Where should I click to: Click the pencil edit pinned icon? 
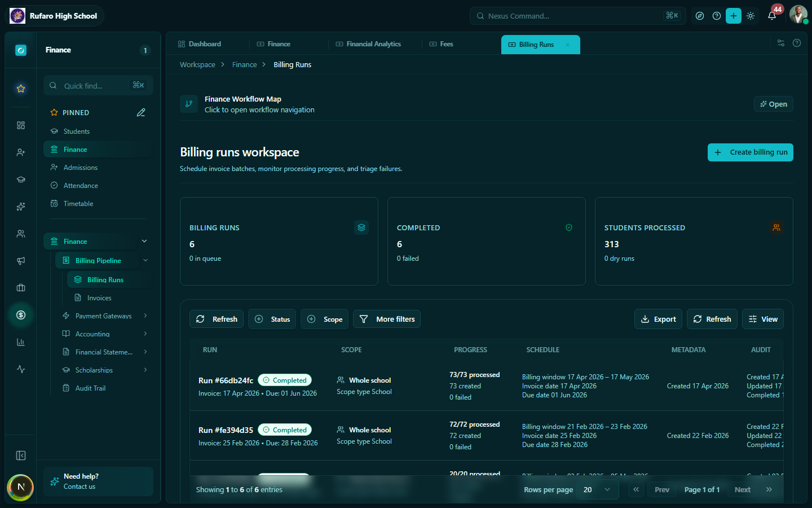coord(141,112)
